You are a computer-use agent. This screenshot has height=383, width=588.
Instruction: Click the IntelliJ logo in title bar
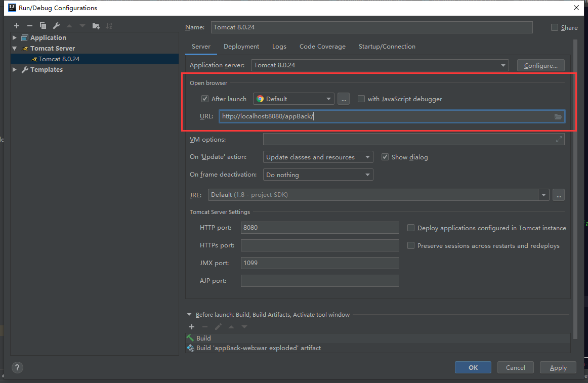pyautogui.click(x=12, y=8)
